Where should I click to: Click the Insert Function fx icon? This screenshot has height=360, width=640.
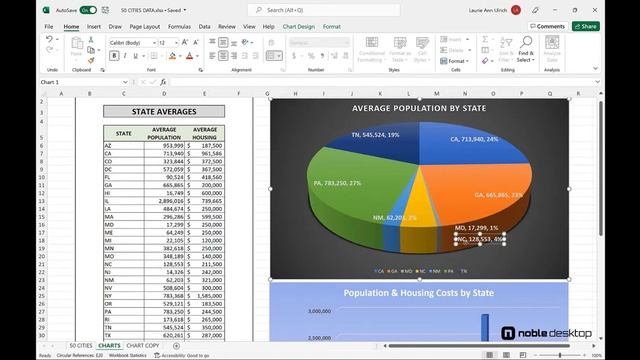tap(163, 82)
